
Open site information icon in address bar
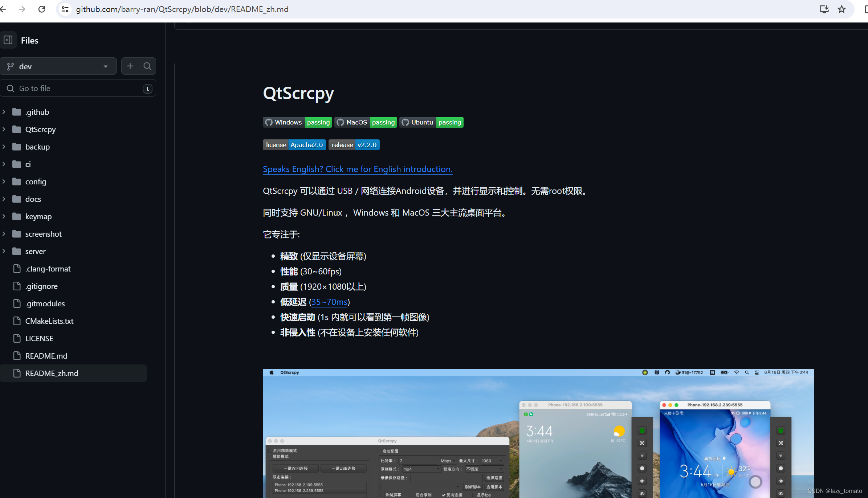65,9
